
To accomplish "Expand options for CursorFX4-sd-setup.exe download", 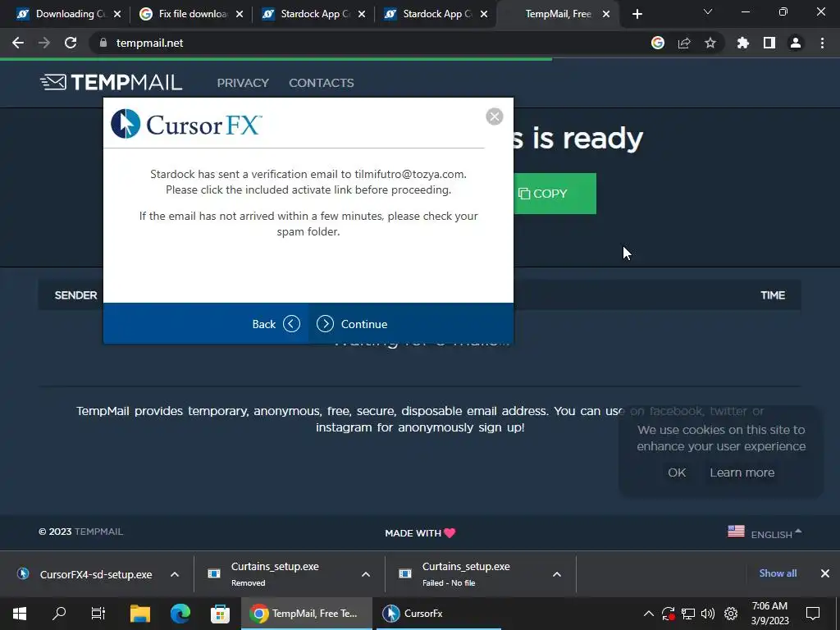I will pyautogui.click(x=175, y=574).
